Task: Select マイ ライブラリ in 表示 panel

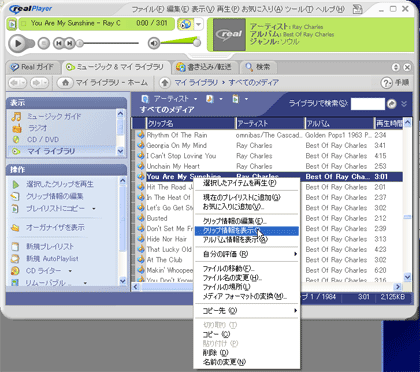Action: click(51, 151)
